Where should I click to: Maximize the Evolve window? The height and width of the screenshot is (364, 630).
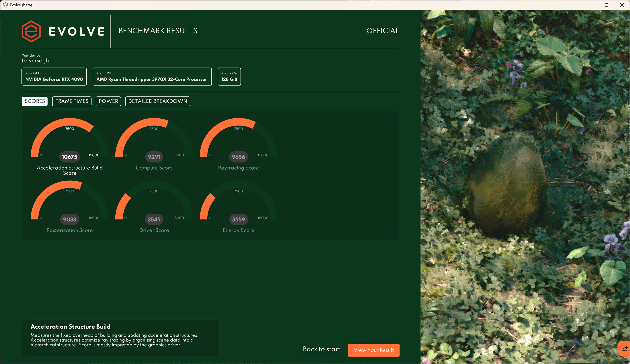(606, 5)
